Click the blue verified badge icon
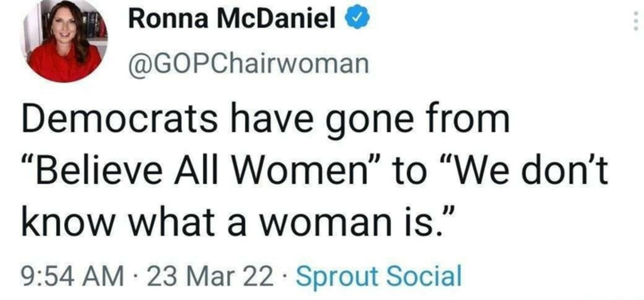 tap(358, 19)
